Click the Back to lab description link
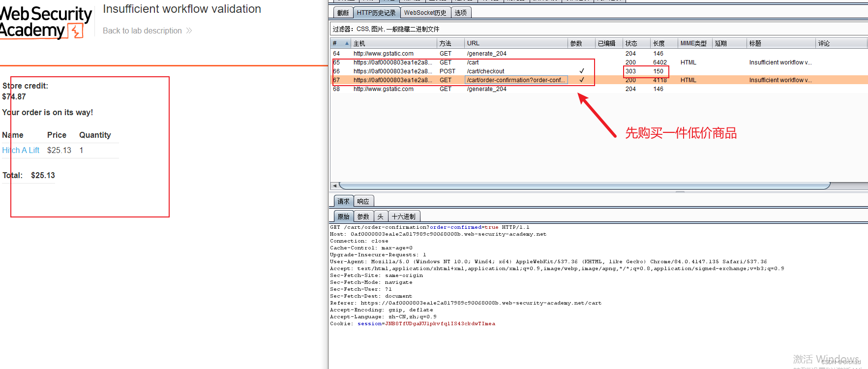The width and height of the screenshot is (868, 369). pos(142,31)
